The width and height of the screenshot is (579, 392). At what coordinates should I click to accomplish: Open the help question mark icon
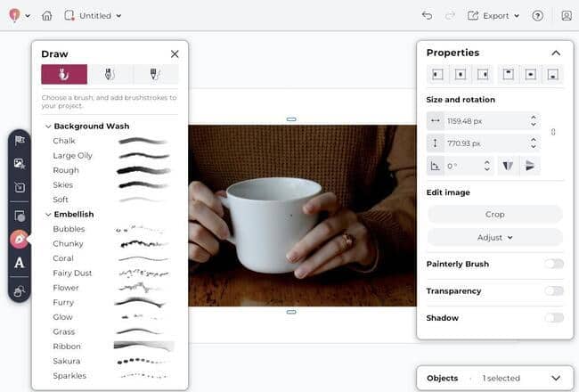point(537,15)
